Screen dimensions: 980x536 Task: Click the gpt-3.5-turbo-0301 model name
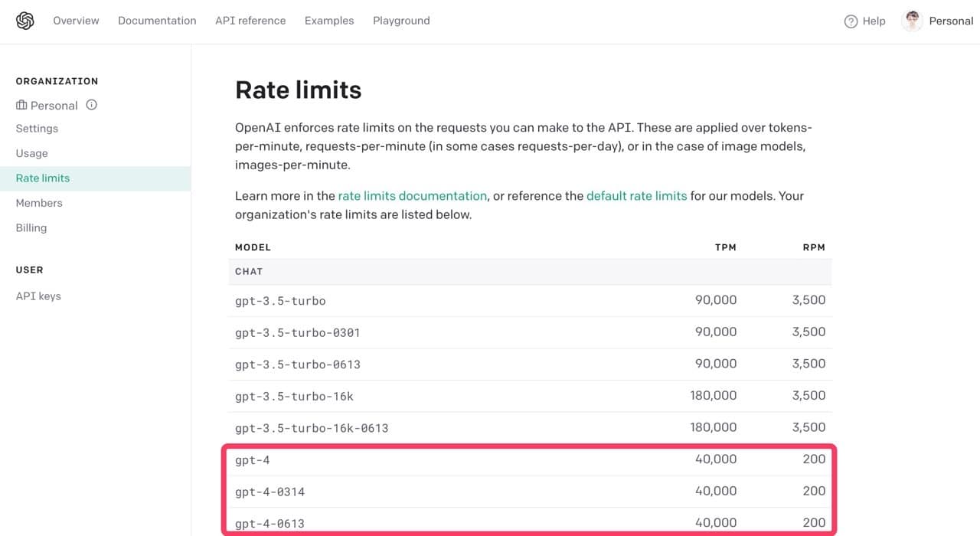click(298, 333)
